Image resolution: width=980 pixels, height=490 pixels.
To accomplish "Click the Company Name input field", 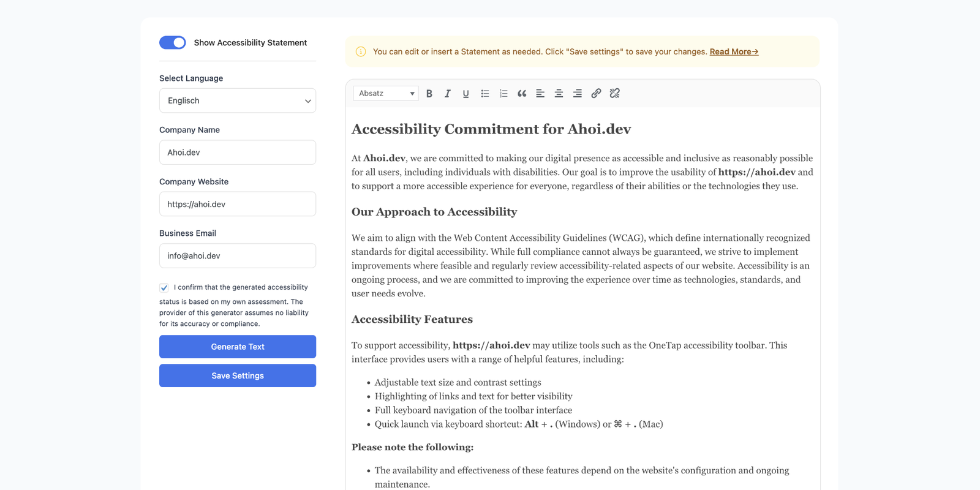I will click(238, 153).
